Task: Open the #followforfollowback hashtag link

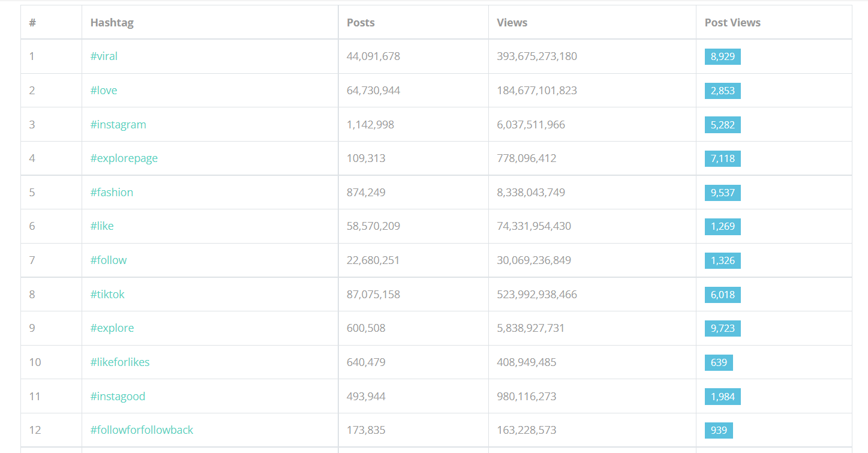Action: pyautogui.click(x=141, y=430)
